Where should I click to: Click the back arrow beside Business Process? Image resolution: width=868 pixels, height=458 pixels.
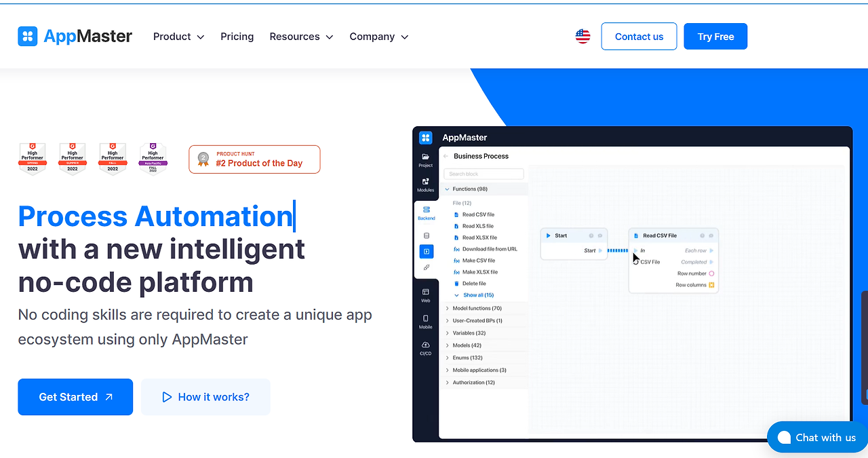(446, 156)
